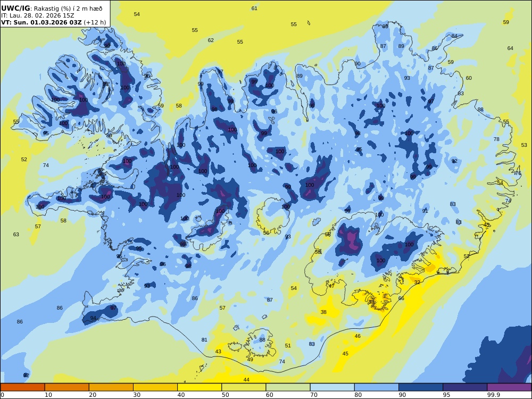The width and height of the screenshot is (532, 399).
Task: Click the map value '44'
Action: 247,380
